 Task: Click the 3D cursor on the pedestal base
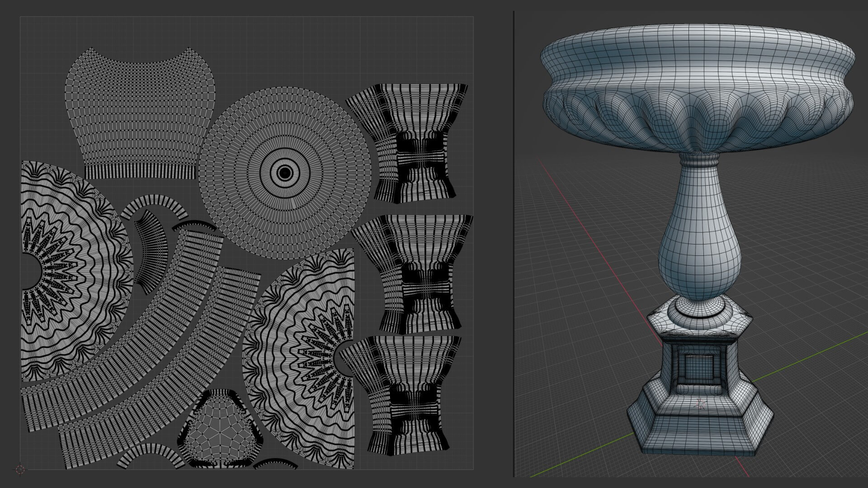pyautogui.click(x=701, y=404)
